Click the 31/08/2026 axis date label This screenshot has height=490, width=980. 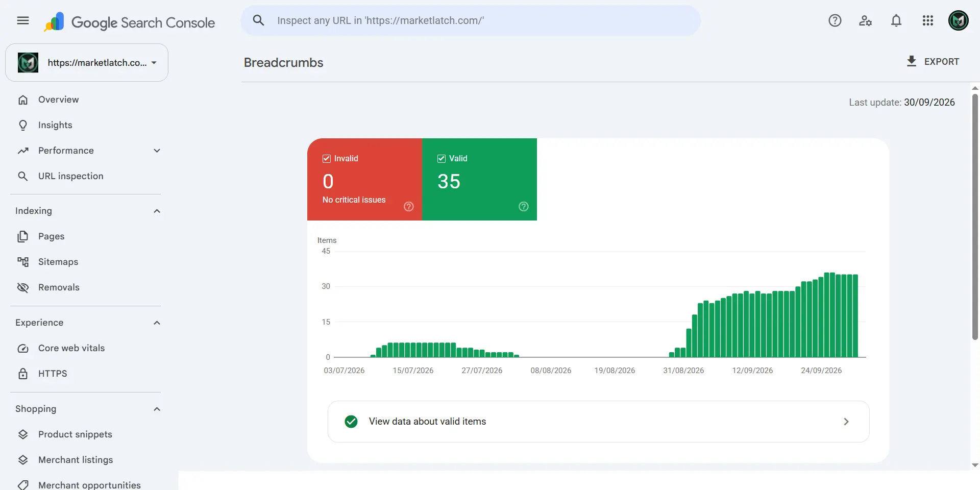(683, 371)
